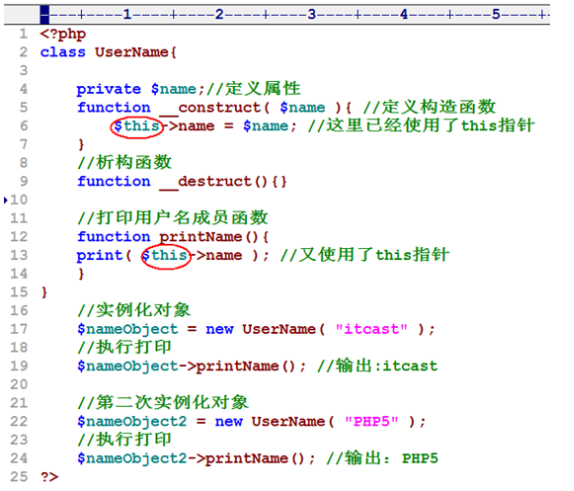Click '$nameObject' variable on line 17
The height and width of the screenshot is (491, 574).
127,330
